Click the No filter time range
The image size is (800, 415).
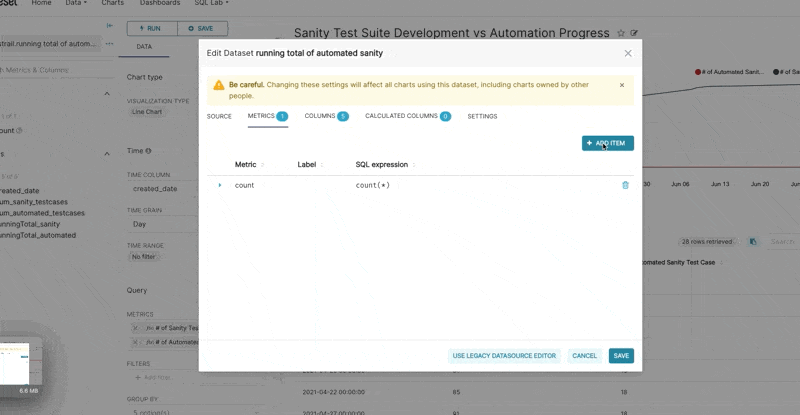click(x=144, y=257)
